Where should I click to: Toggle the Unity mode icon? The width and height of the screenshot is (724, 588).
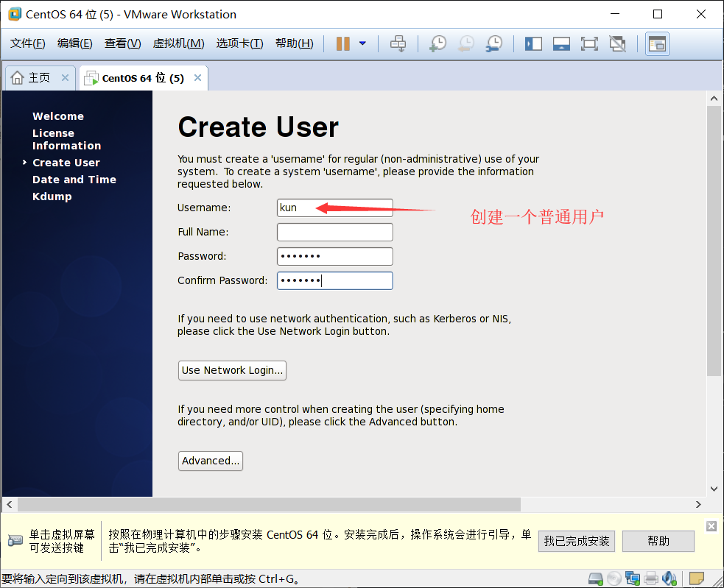[618, 43]
